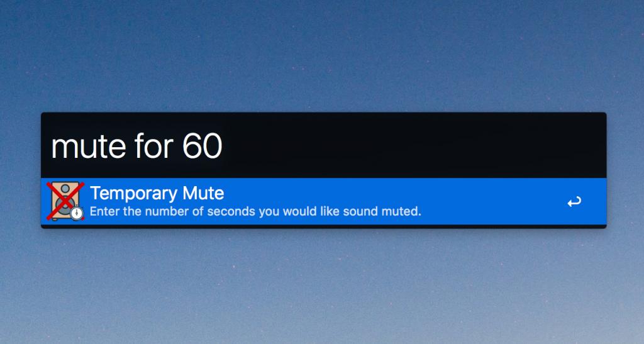Click the word 'Mute' in the result title
The image size is (644, 344).
coord(203,193)
